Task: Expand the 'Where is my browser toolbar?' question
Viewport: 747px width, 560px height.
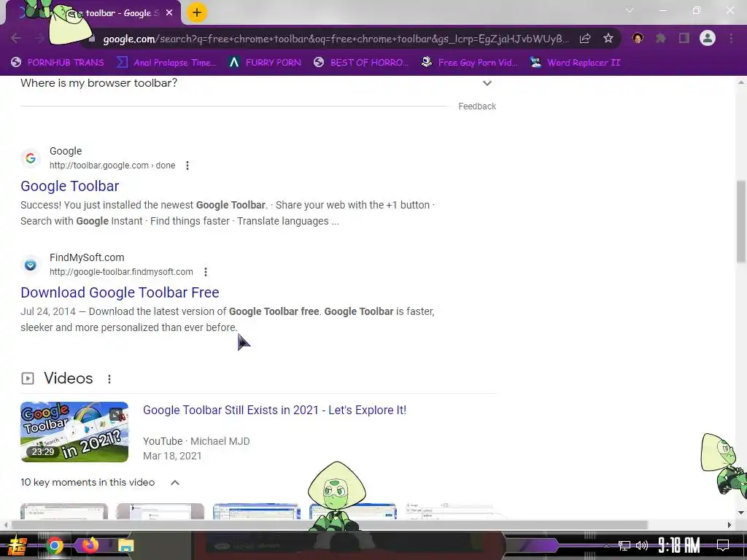Action: (258, 83)
